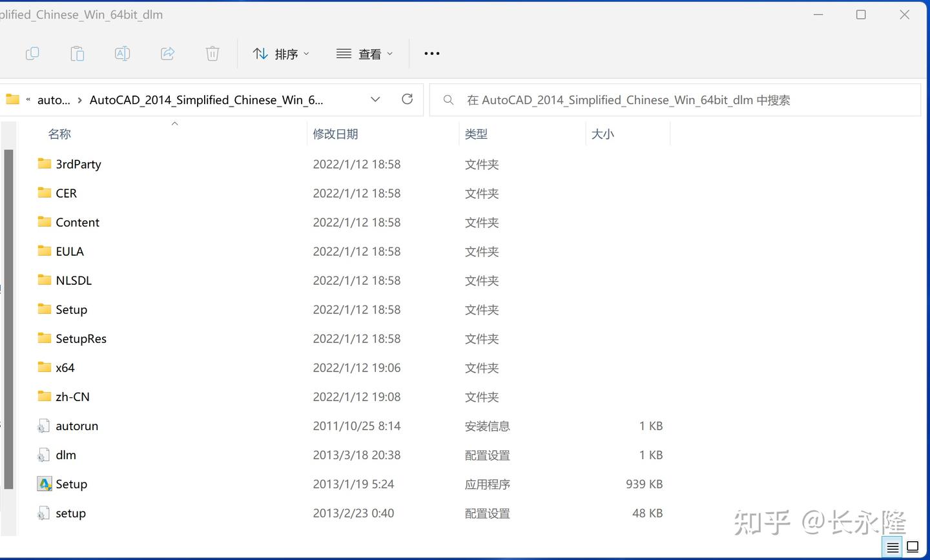Click the Rename icon

(x=122, y=53)
